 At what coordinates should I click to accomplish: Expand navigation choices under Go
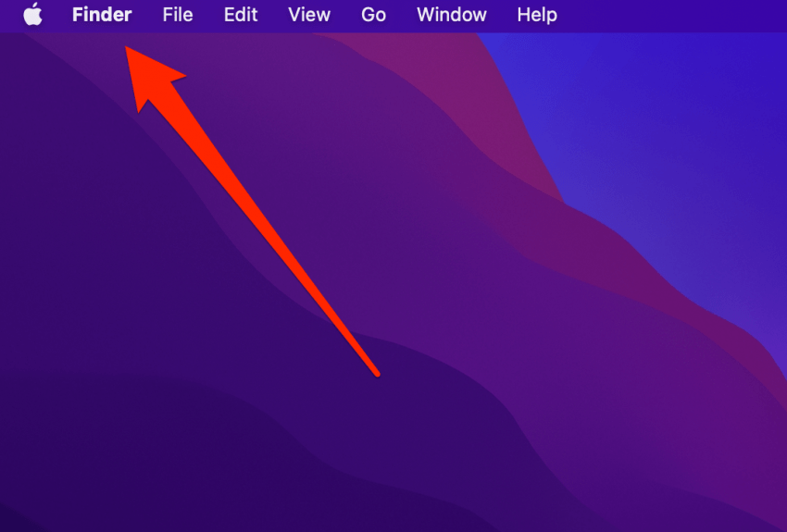373,15
